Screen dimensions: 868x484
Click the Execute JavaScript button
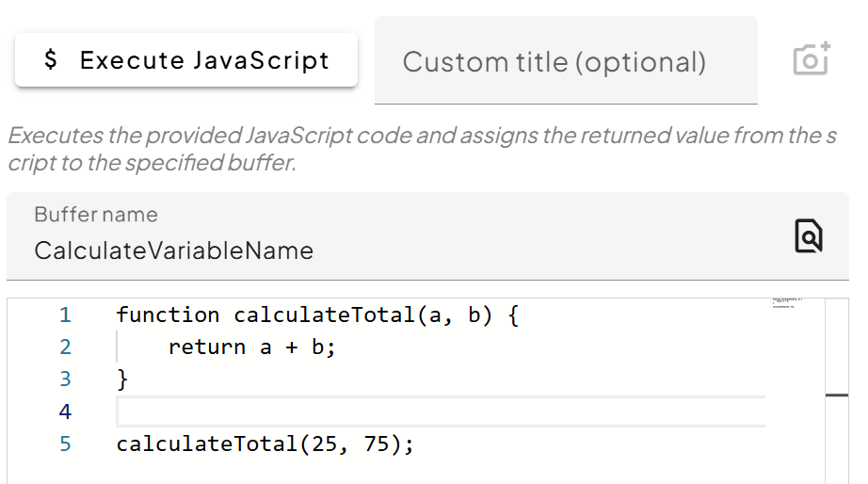186,61
